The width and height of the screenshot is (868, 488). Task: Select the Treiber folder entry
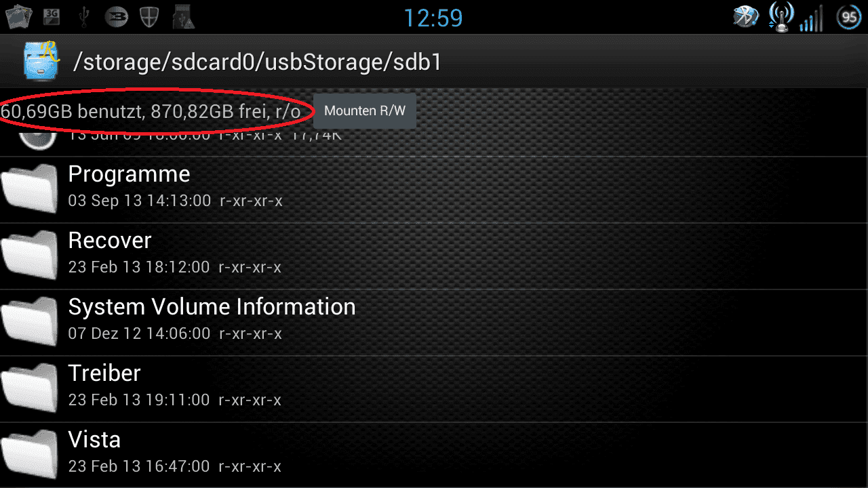pos(434,388)
